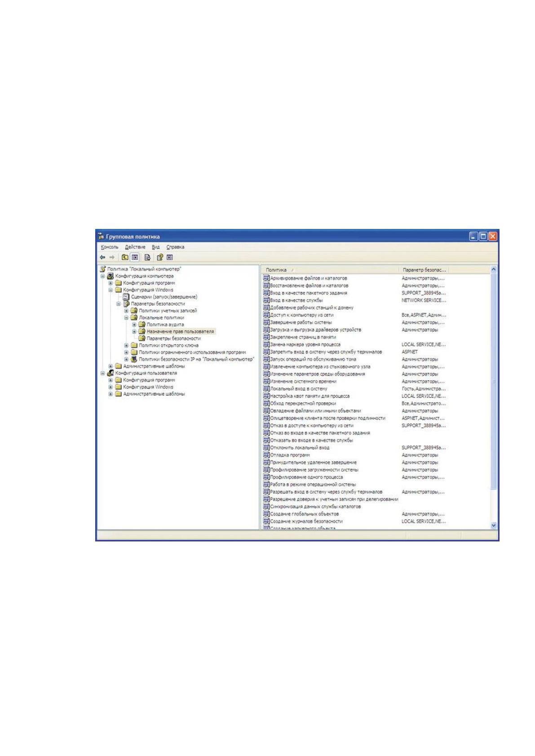The width and height of the screenshot is (535, 756).
Task: Click the last toolbar icon after Help
Action: pos(169,257)
